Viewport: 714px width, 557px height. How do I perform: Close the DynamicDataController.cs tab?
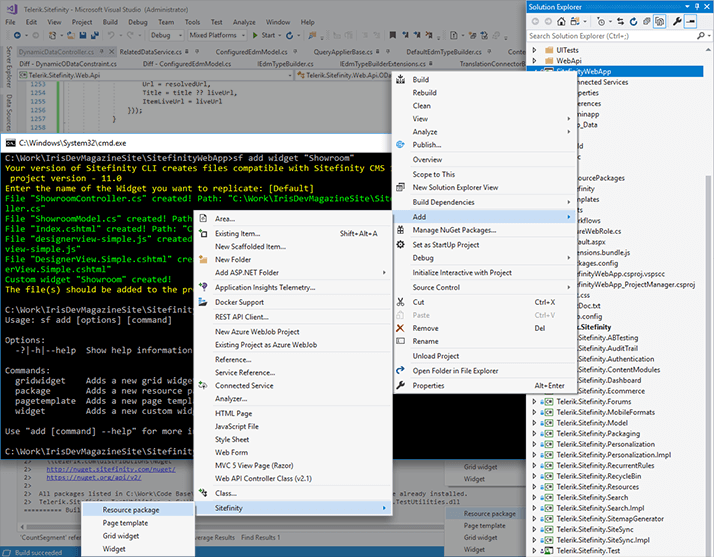click(111, 51)
